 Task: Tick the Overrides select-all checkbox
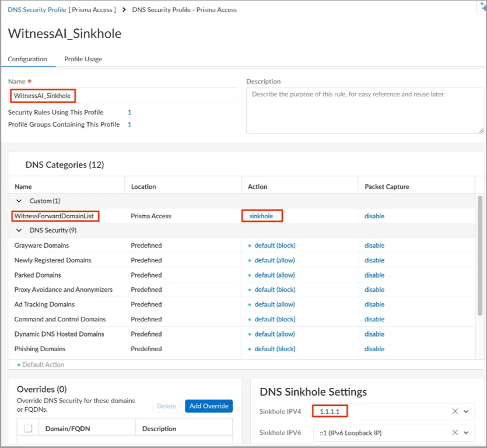click(x=28, y=428)
